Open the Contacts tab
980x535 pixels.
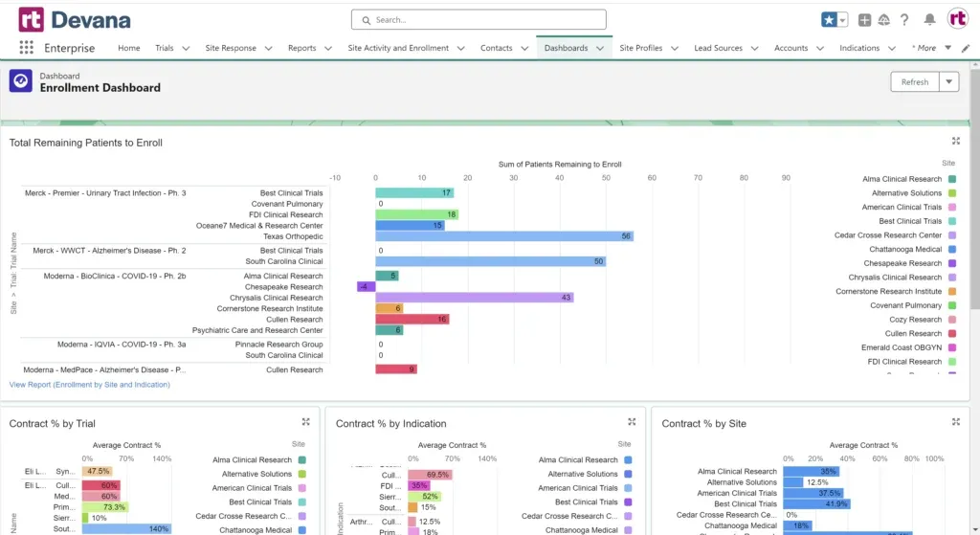[x=497, y=48]
